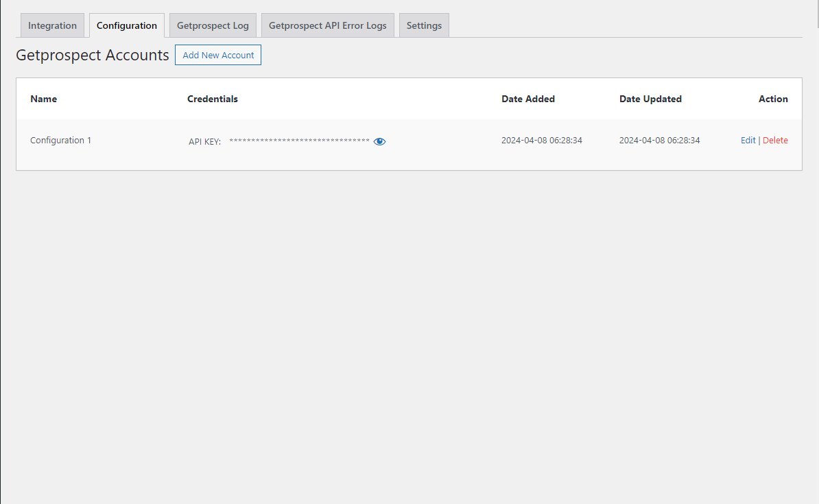
Task: Click the Date Updated column header
Action: coord(650,99)
